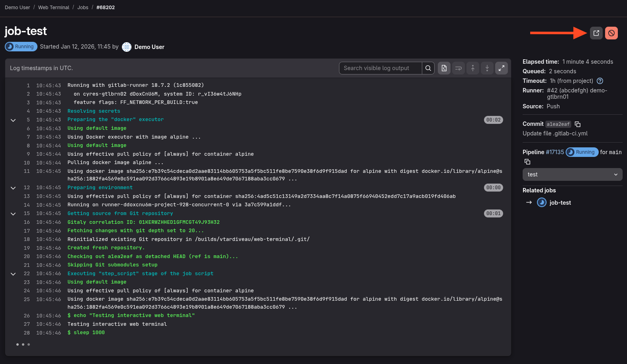
Task: Collapse the Preparing environment section
Action: 13,188
